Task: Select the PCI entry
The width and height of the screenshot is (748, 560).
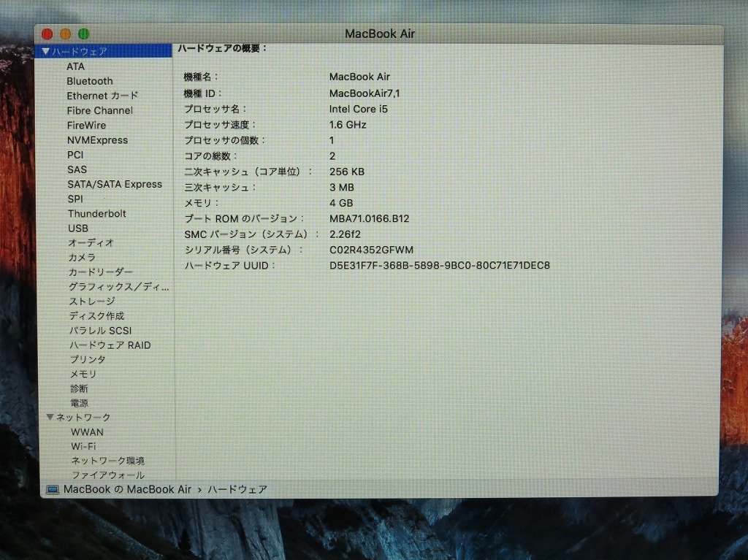Action: (75, 155)
